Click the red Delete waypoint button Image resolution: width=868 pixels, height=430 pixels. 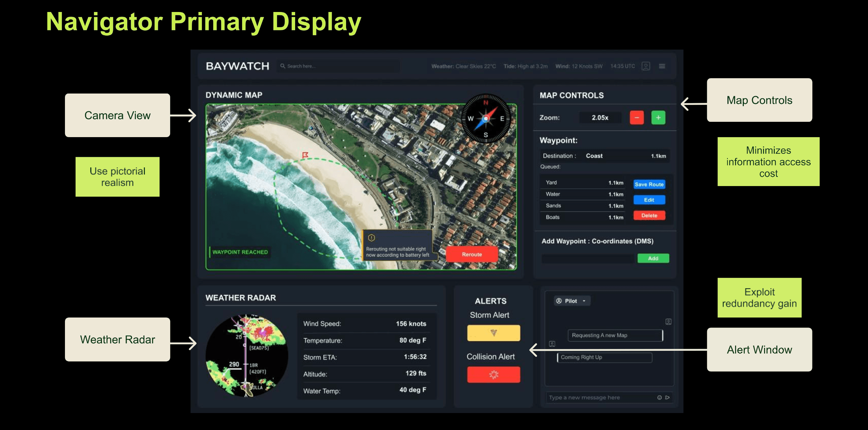(x=649, y=216)
